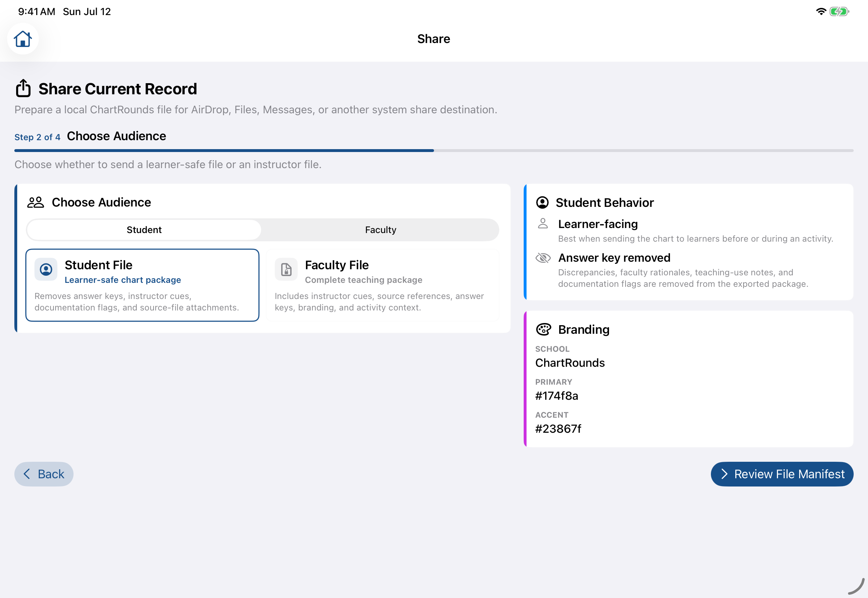Switch audience segment to Faculty
Screen dimensions: 868x598
[381, 230]
